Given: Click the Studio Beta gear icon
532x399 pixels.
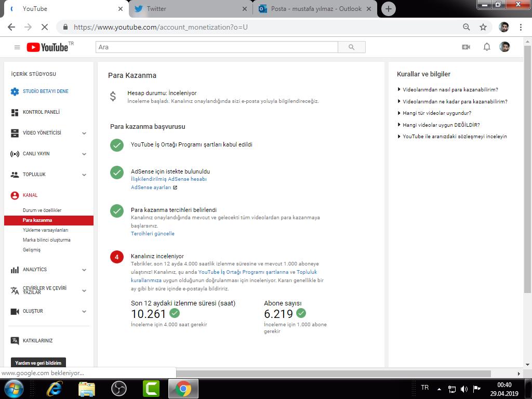Looking at the screenshot, I should coord(15,91).
